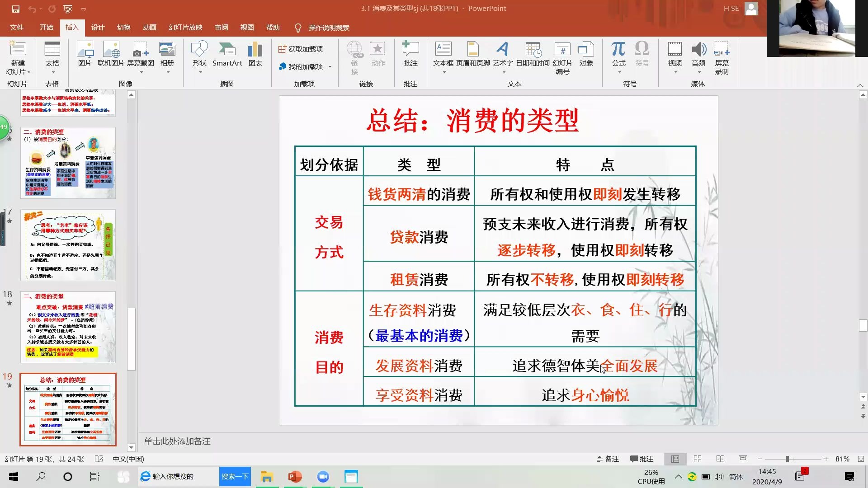Insert WordArt (艺术字)
The width and height of the screenshot is (868, 488).
(503, 58)
